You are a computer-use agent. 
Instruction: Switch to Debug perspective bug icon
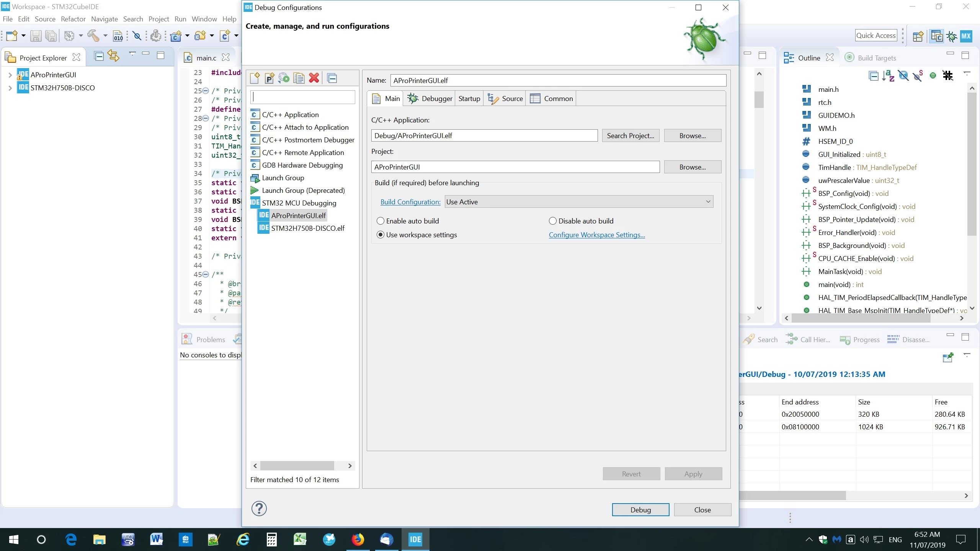tap(952, 36)
